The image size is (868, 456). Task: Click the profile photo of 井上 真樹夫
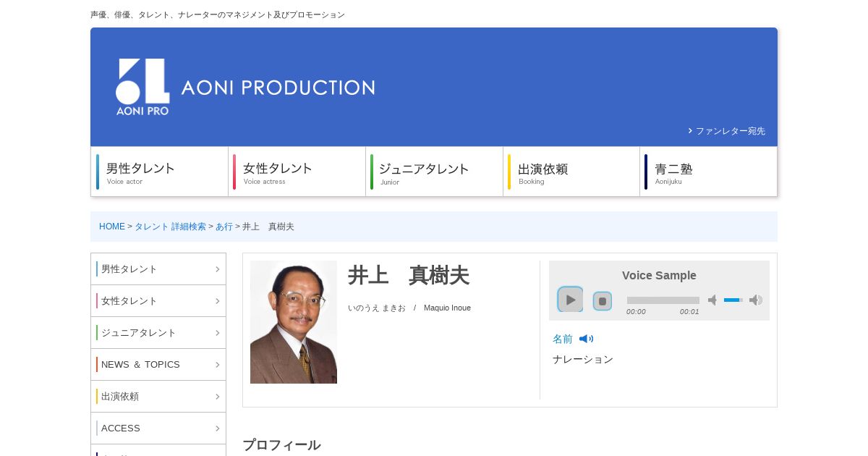pos(294,322)
